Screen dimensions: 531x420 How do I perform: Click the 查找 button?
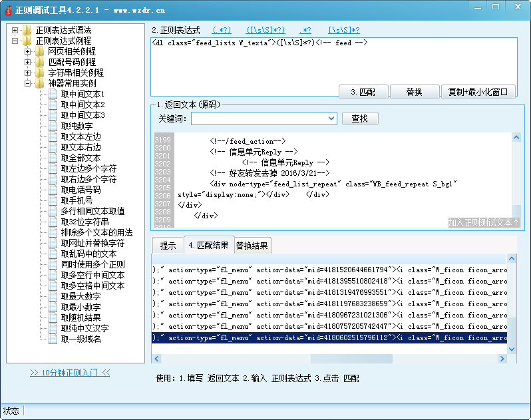pyautogui.click(x=360, y=118)
